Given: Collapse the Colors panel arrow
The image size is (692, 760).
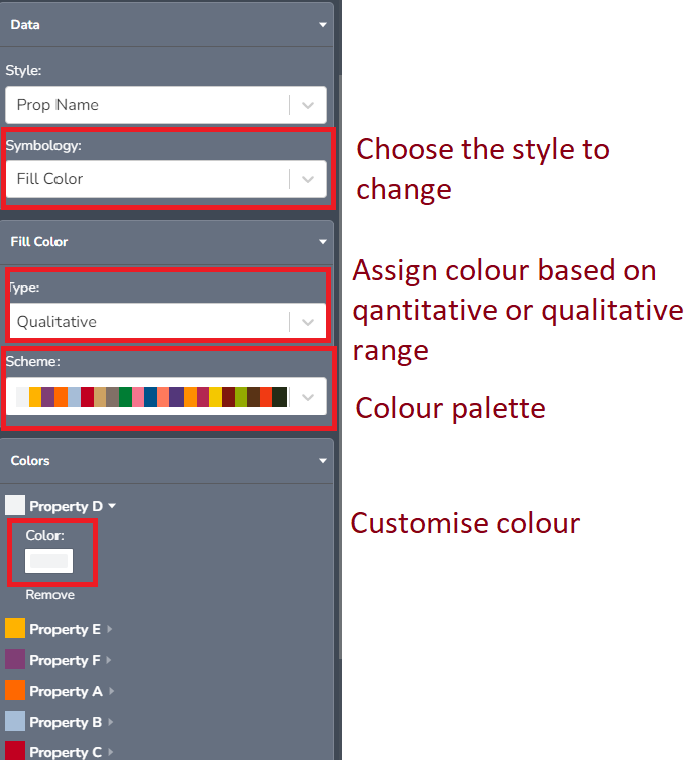Looking at the screenshot, I should [x=322, y=461].
